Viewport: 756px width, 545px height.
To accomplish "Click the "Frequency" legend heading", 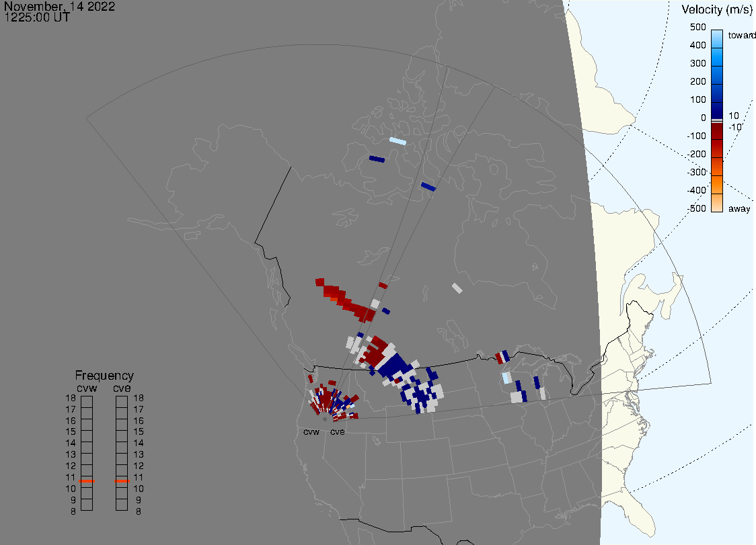I will pos(104,376).
